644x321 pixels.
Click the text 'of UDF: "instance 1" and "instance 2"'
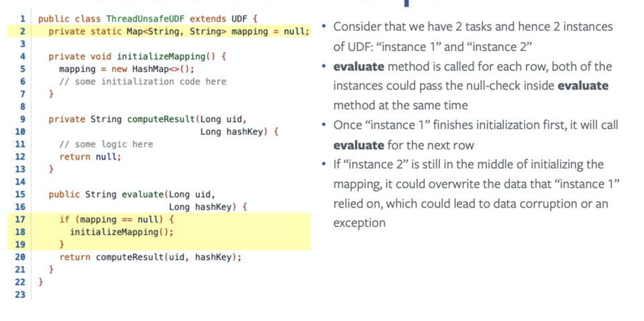pyautogui.click(x=433, y=46)
